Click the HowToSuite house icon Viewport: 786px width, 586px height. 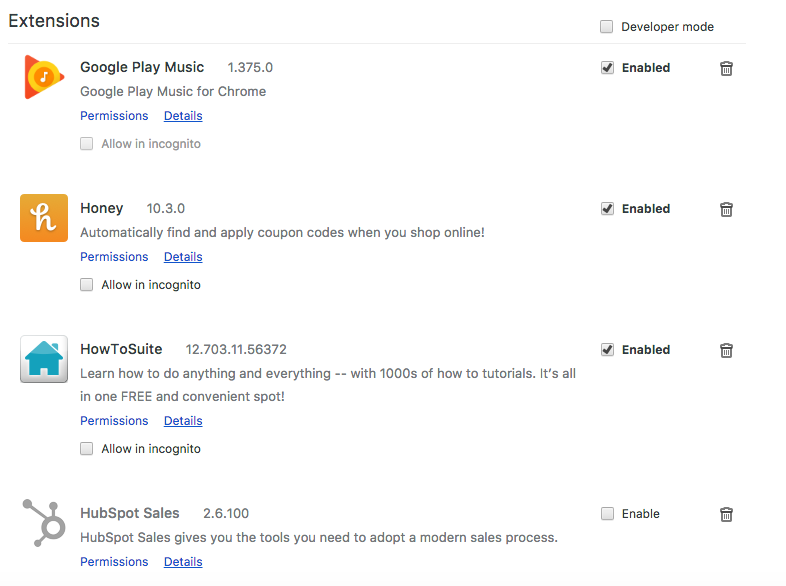(x=44, y=359)
